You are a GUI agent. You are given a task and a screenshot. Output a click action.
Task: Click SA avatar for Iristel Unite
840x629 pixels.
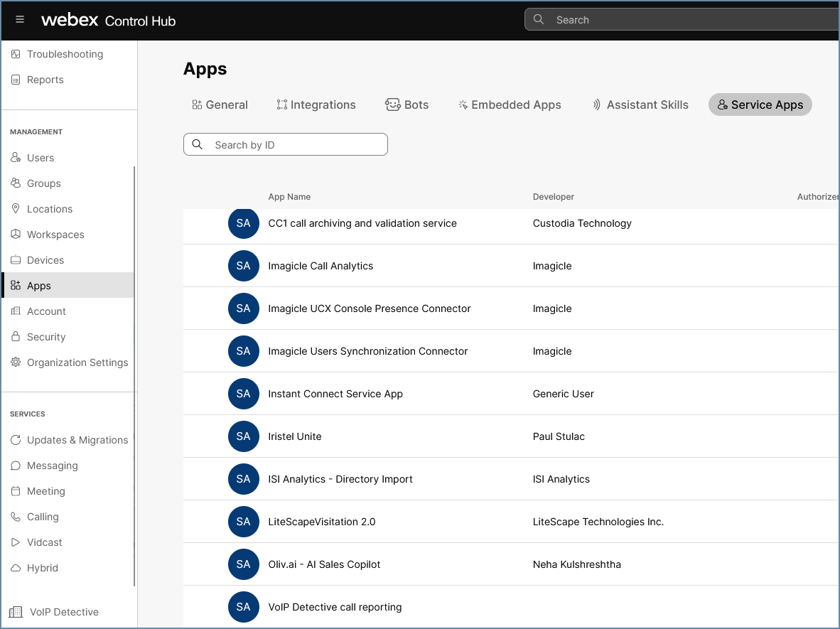[244, 436]
